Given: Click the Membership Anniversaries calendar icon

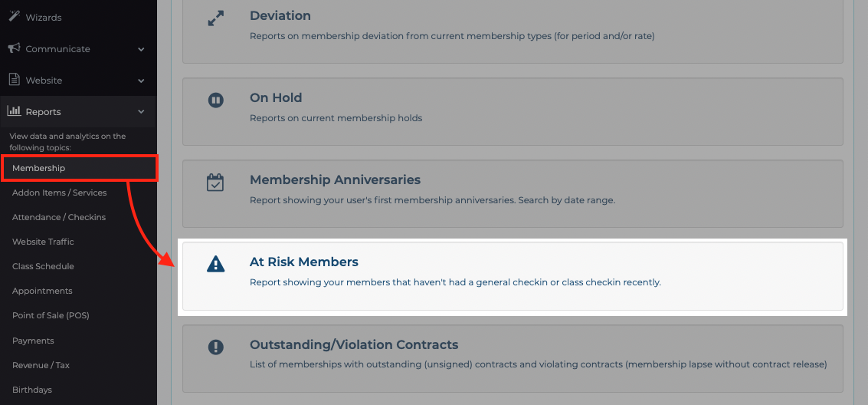Looking at the screenshot, I should 215,183.
